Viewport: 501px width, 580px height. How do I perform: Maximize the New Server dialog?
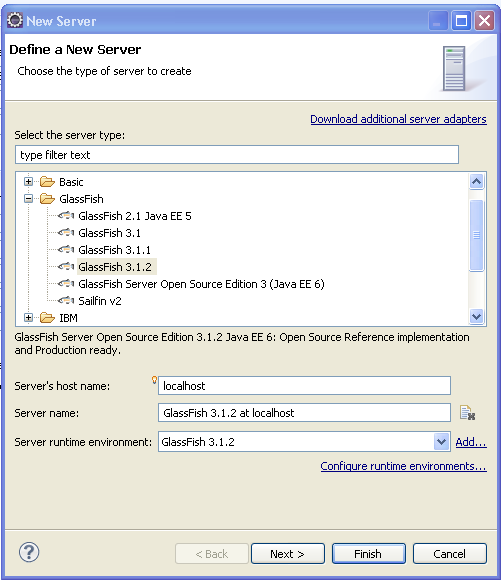[461, 21]
